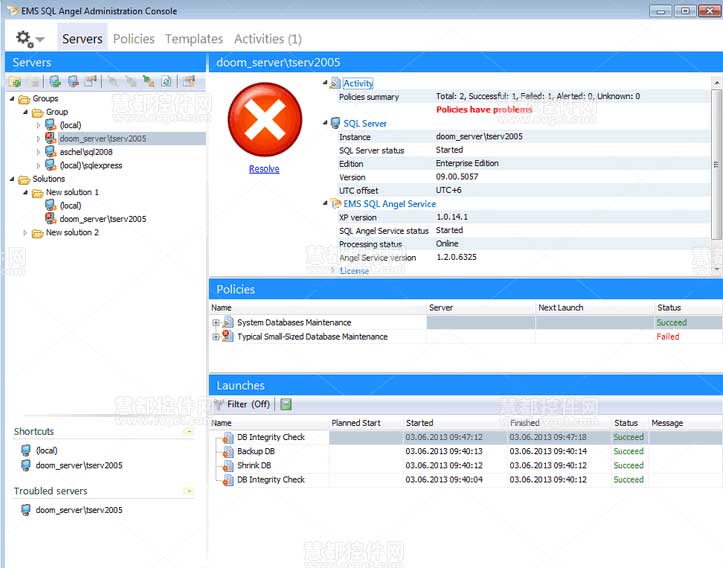Select the failed Typical Small-Sized policy icon
Image resolution: width=723 pixels, height=568 pixels.
(x=228, y=336)
